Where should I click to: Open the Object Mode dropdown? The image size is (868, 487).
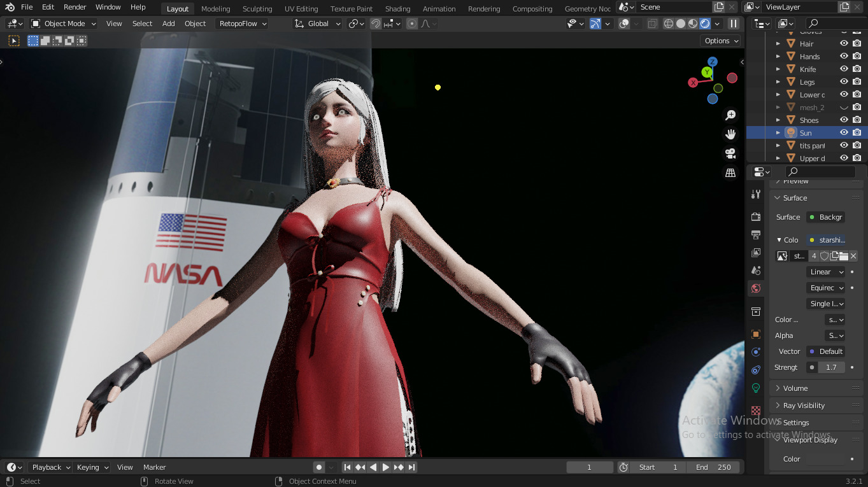point(64,24)
